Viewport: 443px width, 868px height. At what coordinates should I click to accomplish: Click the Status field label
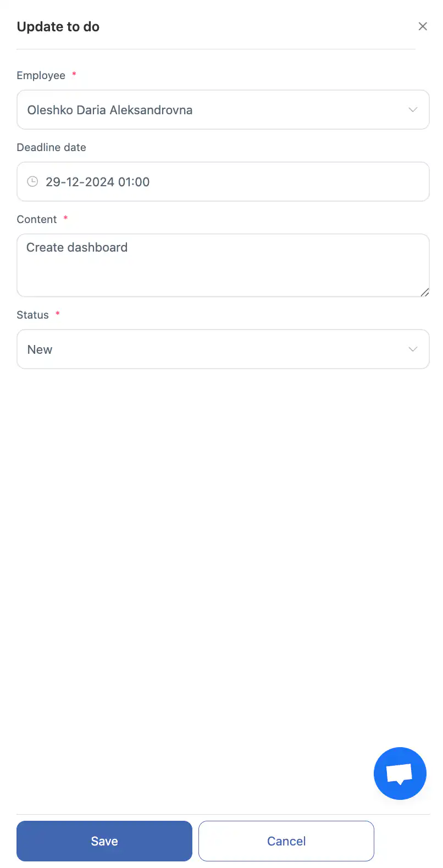33,315
